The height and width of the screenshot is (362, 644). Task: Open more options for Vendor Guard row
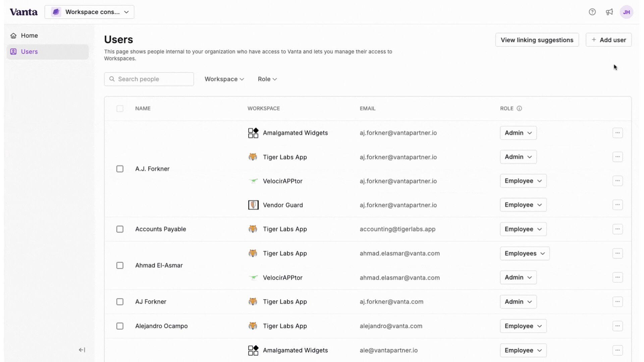coord(618,205)
